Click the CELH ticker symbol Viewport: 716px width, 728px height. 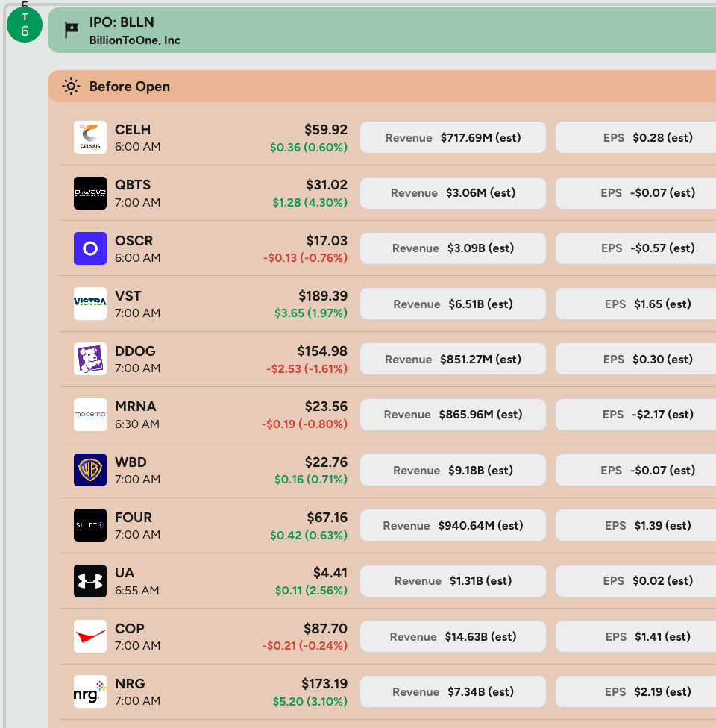[133, 130]
